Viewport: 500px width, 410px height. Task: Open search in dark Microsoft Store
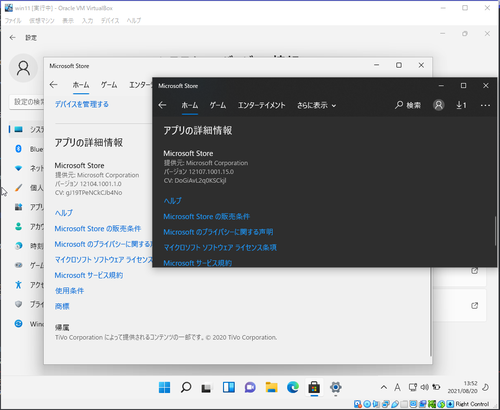point(408,105)
